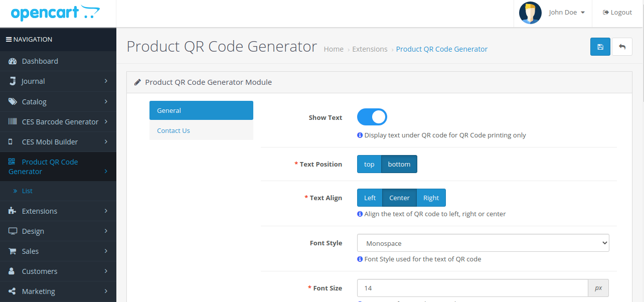Switch to the Contact Us tab
This screenshot has width=644, height=302.
point(174,130)
